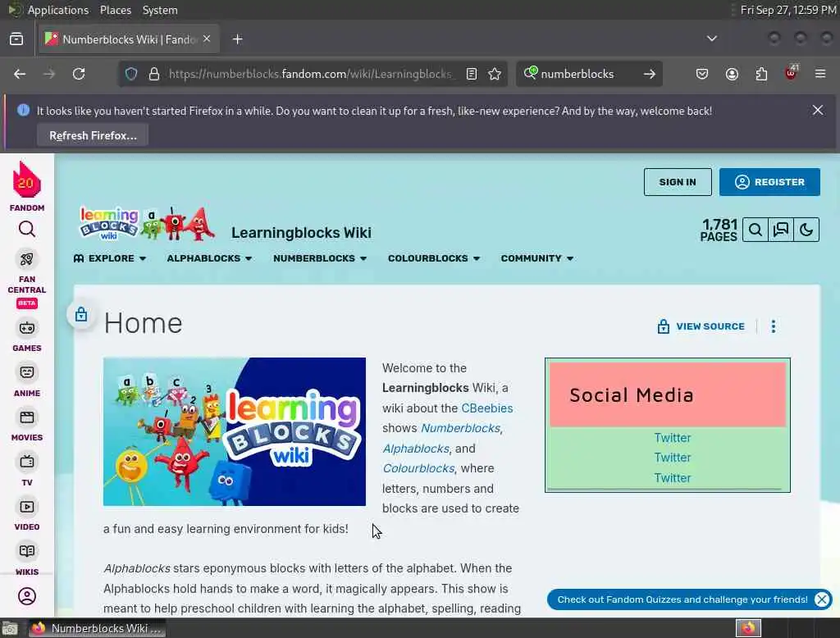The height and width of the screenshot is (638, 840).
Task: Click the Sign In button
Action: [678, 182]
